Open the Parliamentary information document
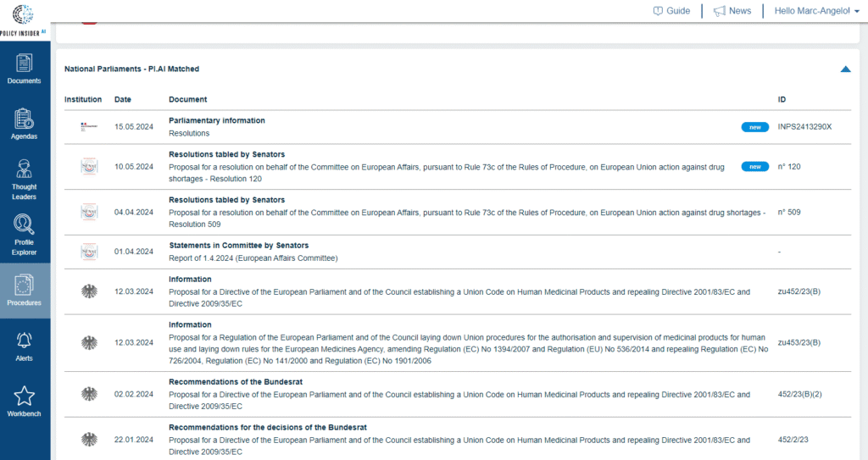 (x=217, y=120)
